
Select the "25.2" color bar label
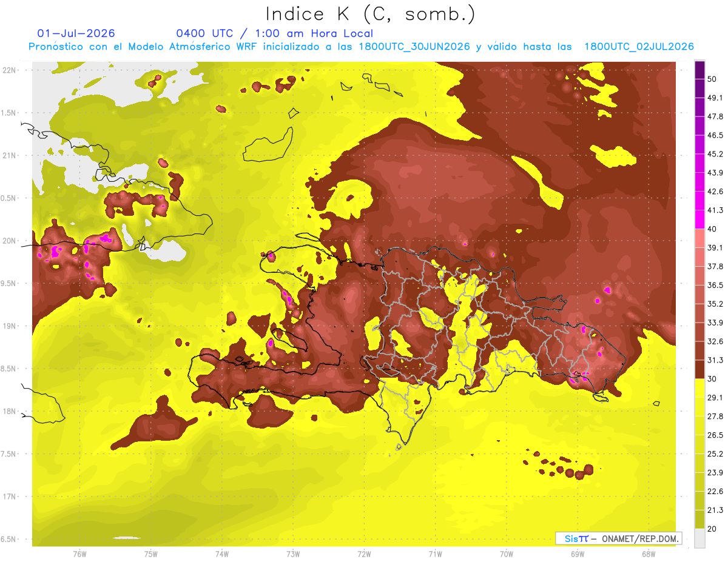click(x=715, y=453)
